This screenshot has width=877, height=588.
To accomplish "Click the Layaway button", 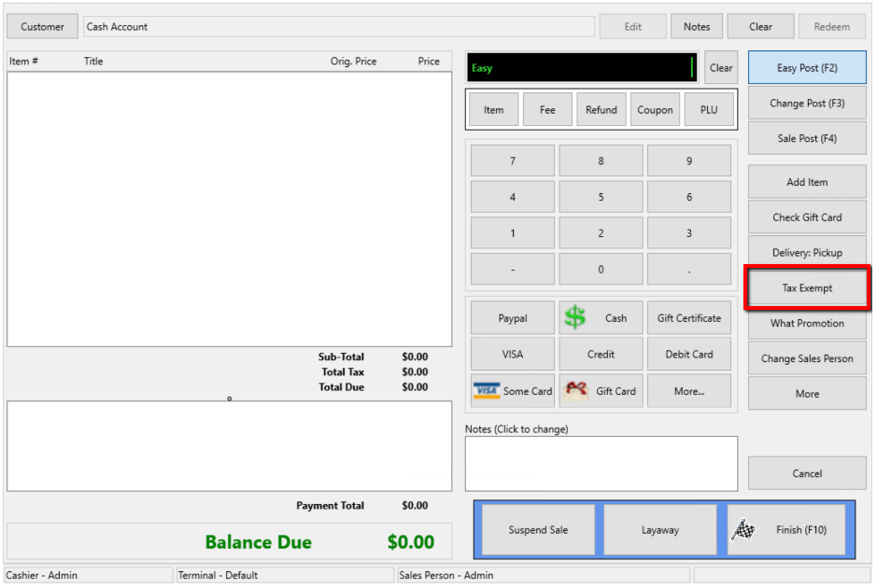I will (660, 529).
